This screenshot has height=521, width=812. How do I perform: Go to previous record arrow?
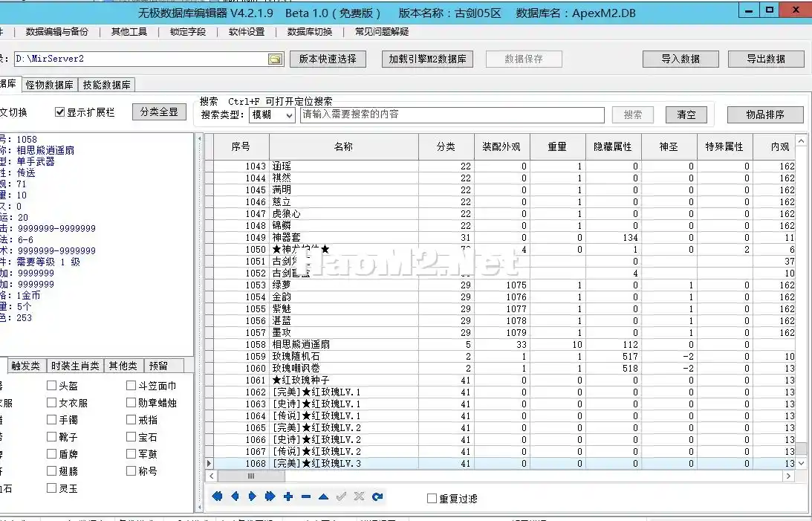click(235, 496)
